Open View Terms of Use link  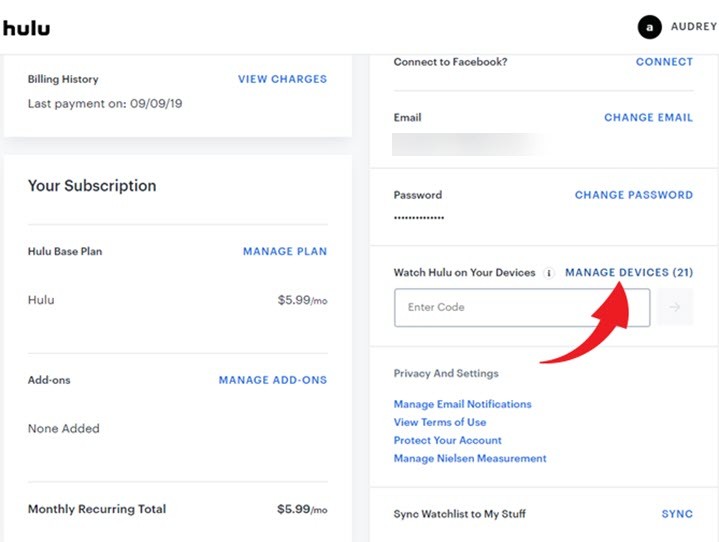[x=440, y=422]
